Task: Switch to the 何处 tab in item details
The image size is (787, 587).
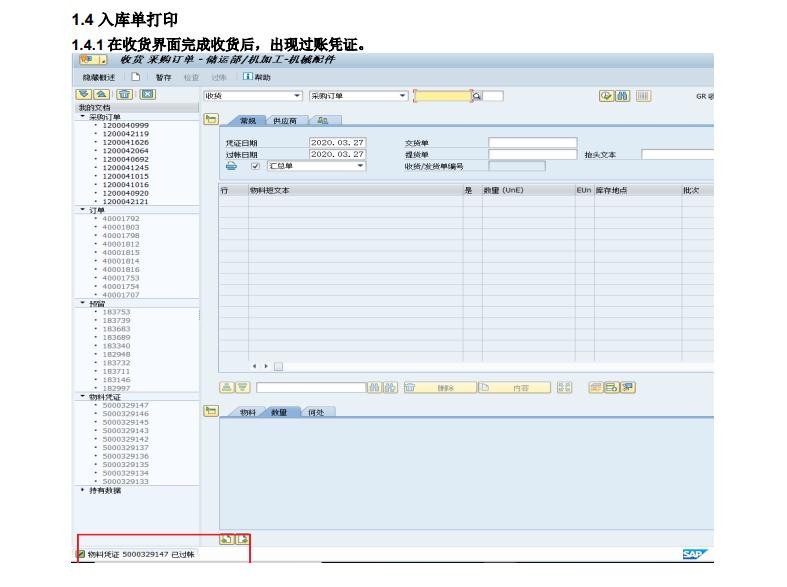Action: tap(316, 412)
